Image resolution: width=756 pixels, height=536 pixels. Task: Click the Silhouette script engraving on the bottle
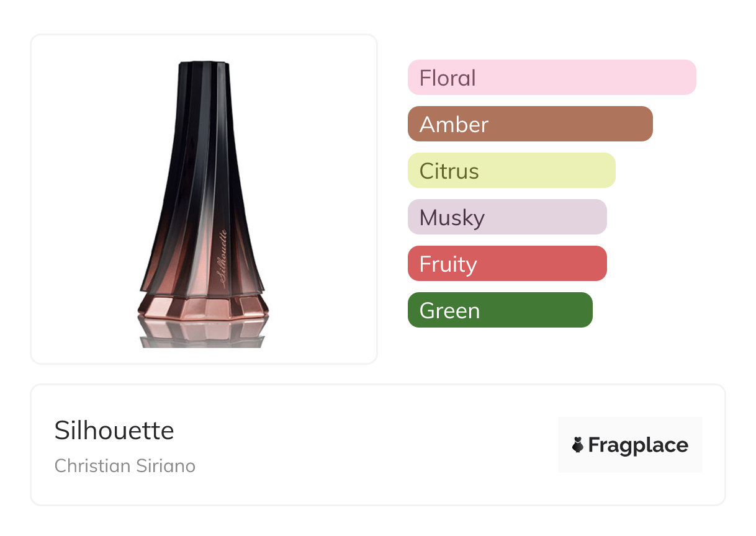222,256
